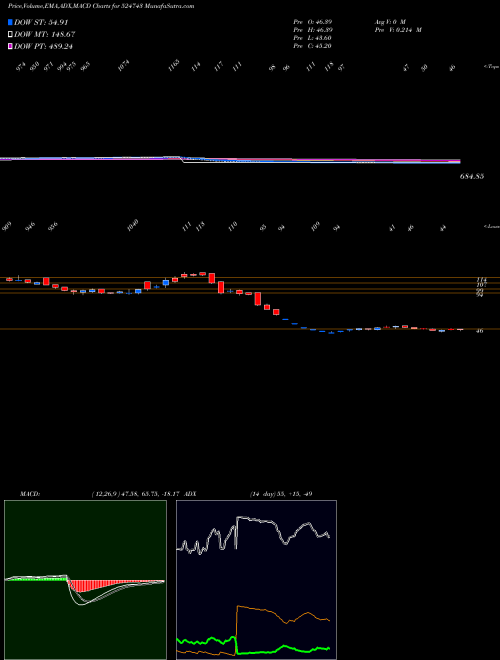Viewport: 500px width, 660px height.
Task: Click the white DOW MT legend swatch
Action: (10, 34)
